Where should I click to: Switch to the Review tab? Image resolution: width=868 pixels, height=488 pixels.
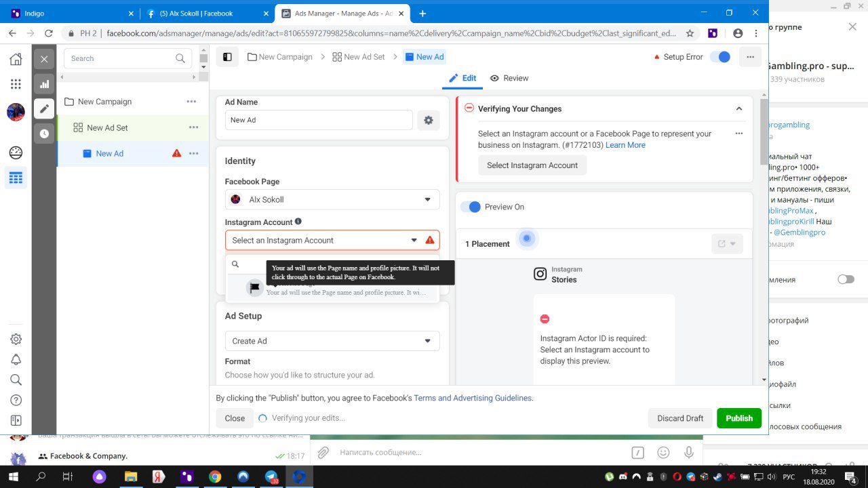pos(509,78)
